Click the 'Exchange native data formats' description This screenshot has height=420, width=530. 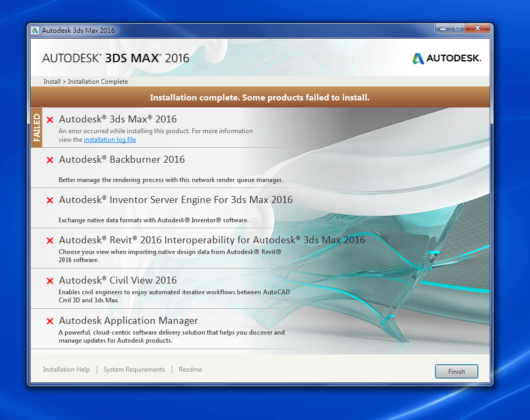[x=154, y=220]
